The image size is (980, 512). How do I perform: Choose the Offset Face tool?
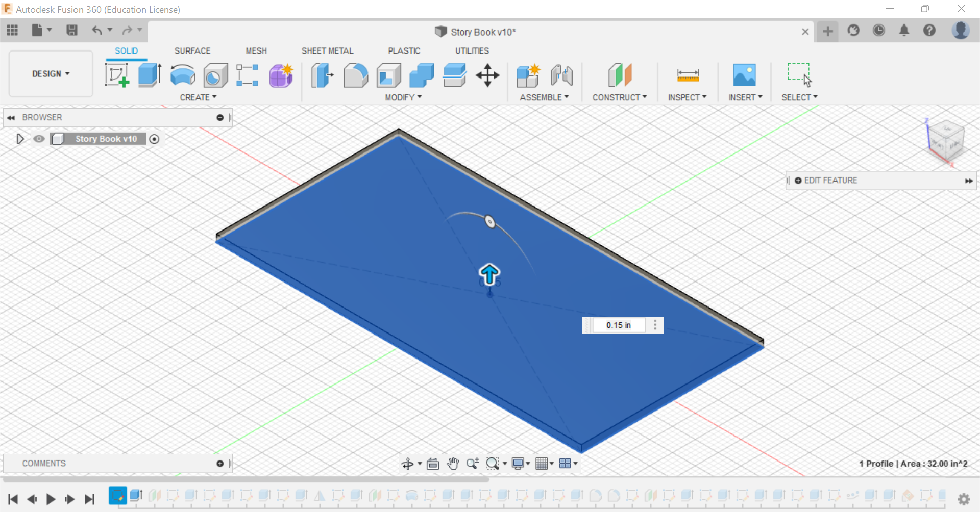click(x=455, y=75)
